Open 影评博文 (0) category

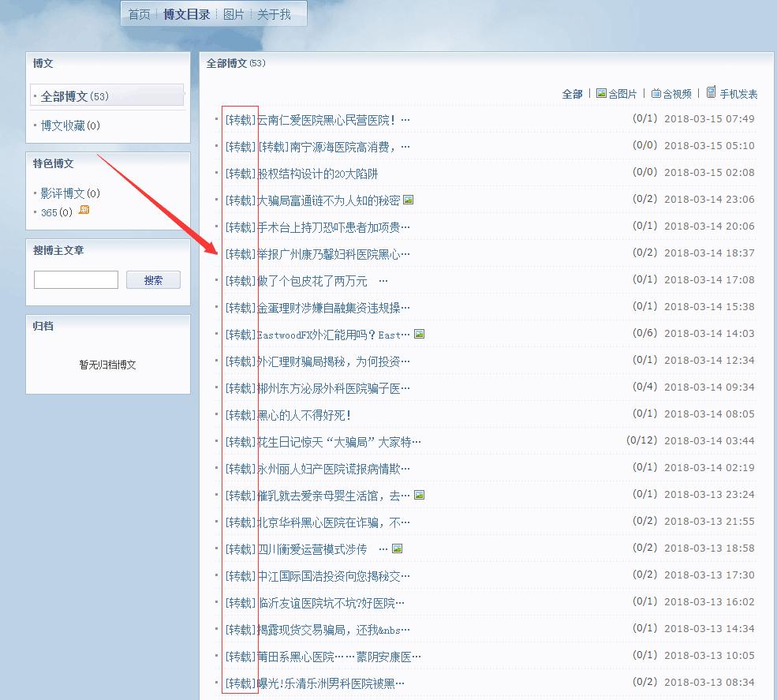pyautogui.click(x=70, y=193)
